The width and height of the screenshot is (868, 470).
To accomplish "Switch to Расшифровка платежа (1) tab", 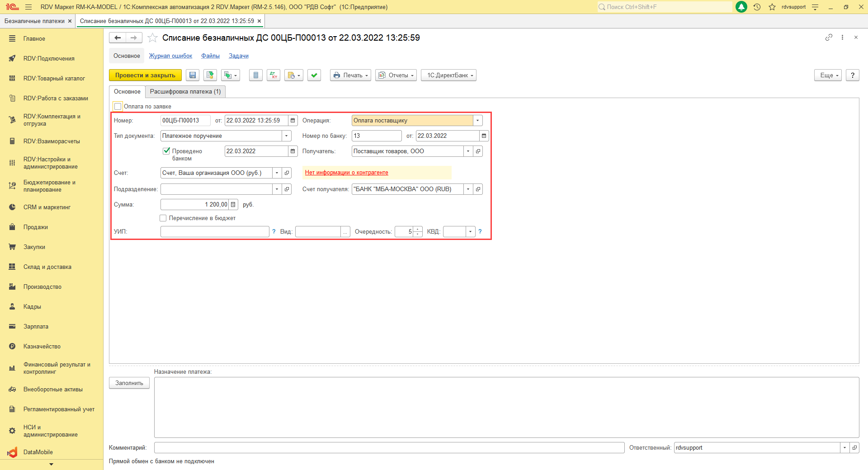I will point(185,92).
